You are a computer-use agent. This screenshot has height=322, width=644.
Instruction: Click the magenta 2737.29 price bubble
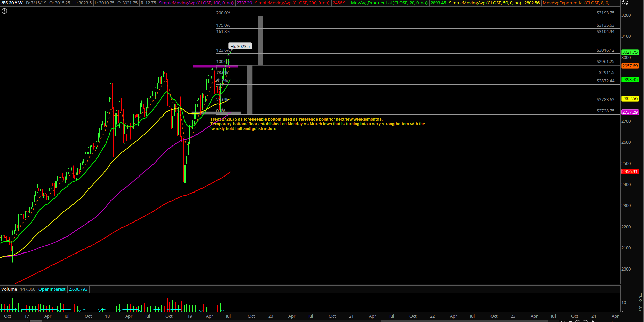pos(630,112)
